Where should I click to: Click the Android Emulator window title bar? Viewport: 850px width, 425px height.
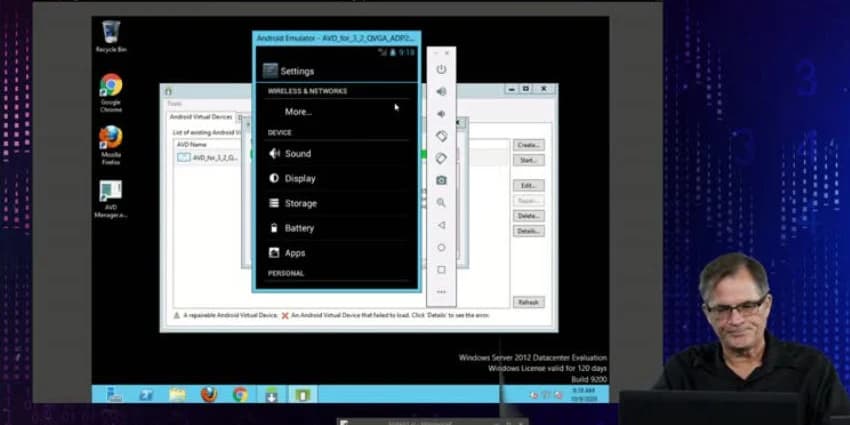click(x=336, y=38)
